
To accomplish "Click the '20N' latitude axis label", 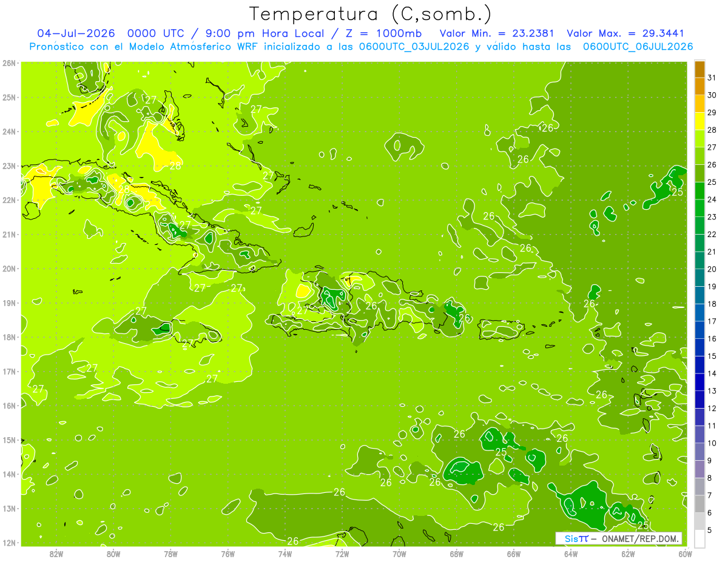I will 9,269.
